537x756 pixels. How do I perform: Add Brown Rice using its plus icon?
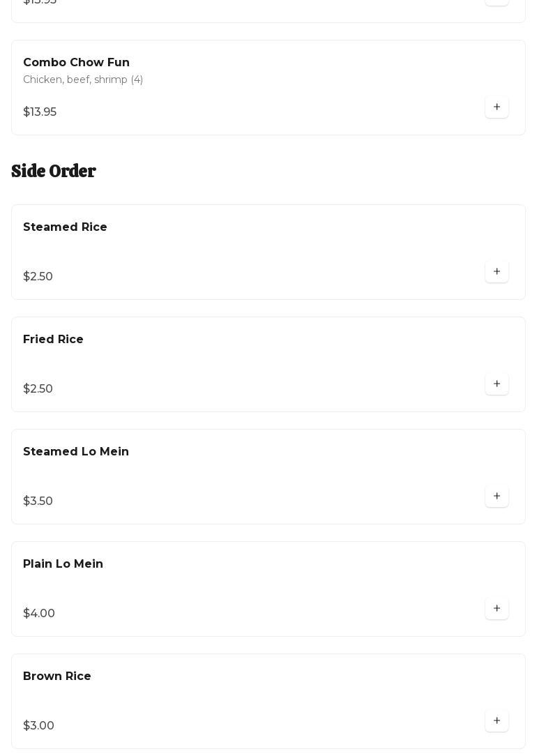click(x=497, y=721)
